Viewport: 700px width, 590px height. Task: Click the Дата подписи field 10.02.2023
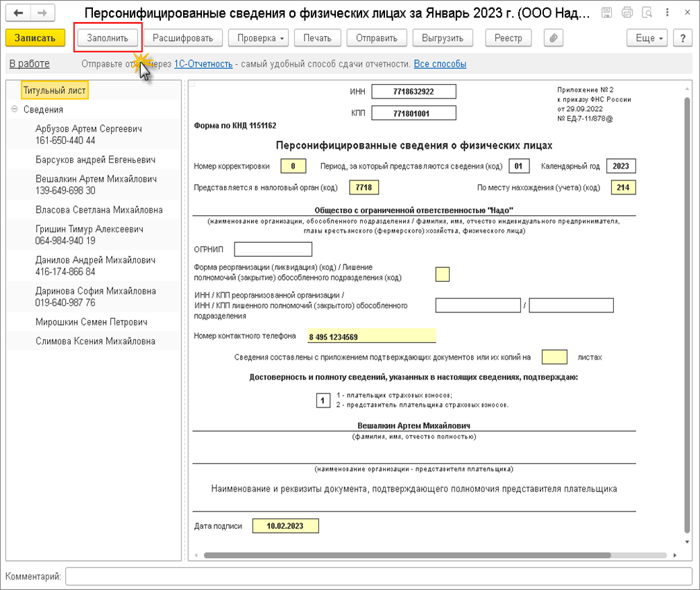(x=286, y=525)
